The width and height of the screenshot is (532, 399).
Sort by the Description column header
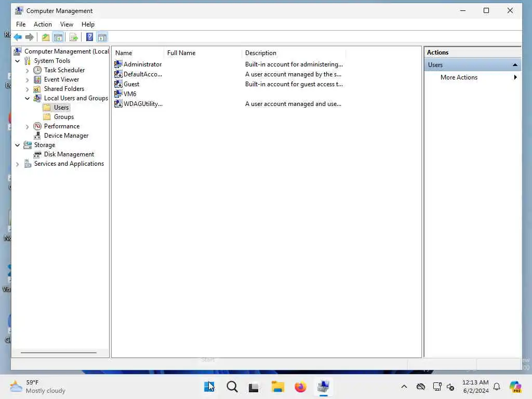294,53
